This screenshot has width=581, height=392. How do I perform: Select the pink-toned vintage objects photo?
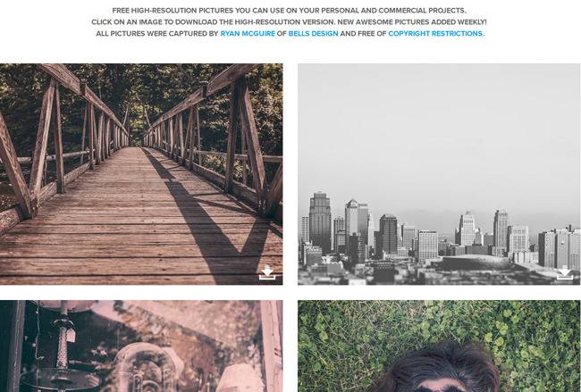point(141,346)
